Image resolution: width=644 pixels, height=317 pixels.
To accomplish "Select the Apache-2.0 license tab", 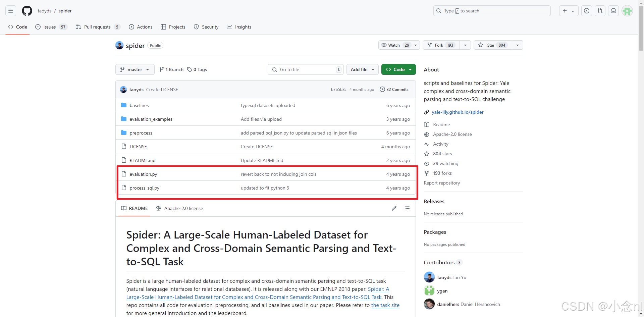I will click(179, 208).
